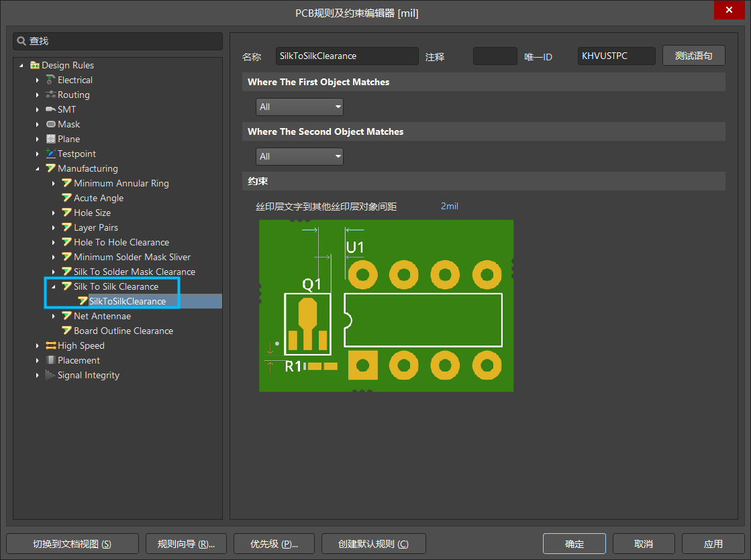Collapse the Manufacturing rules node
Screen dimensions: 751x560
38,168
